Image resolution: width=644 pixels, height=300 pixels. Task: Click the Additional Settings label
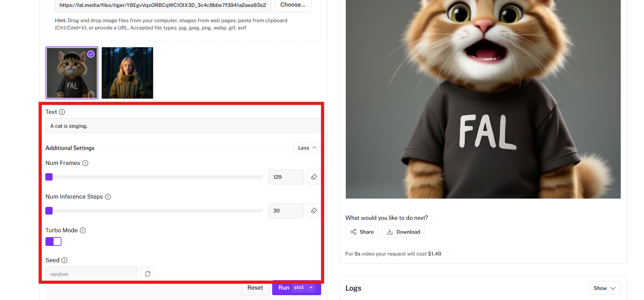[70, 148]
